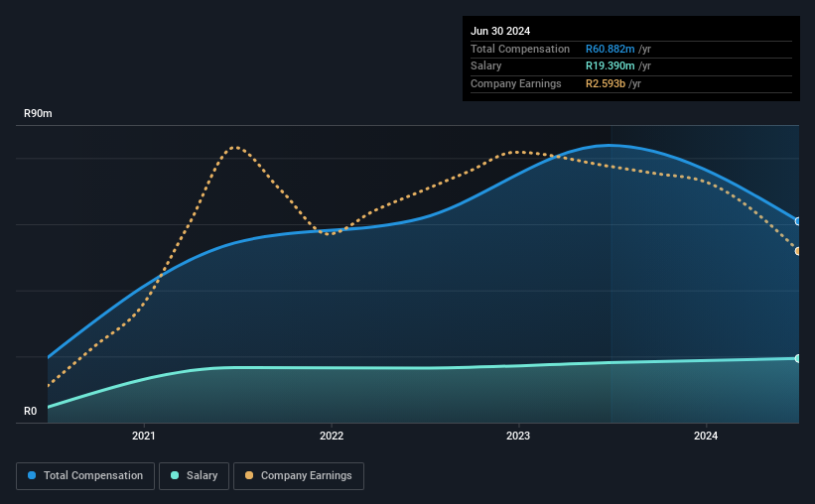Click the R60.882m total compensation value

(x=611, y=49)
